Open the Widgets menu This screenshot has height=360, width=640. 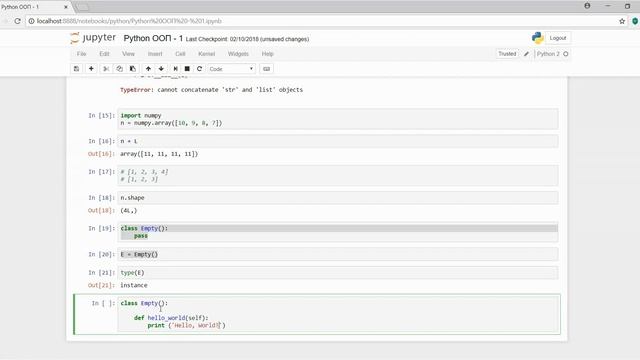click(x=238, y=54)
